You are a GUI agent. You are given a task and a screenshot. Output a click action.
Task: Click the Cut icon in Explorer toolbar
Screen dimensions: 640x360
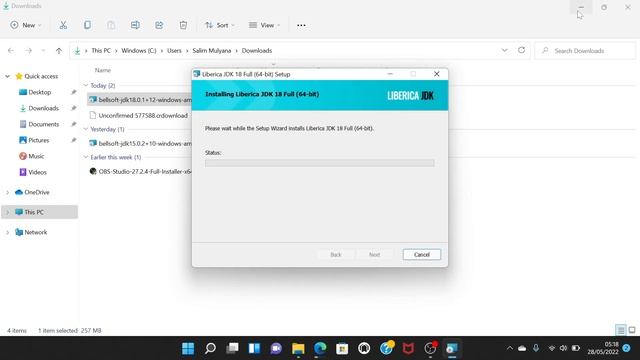(x=63, y=25)
